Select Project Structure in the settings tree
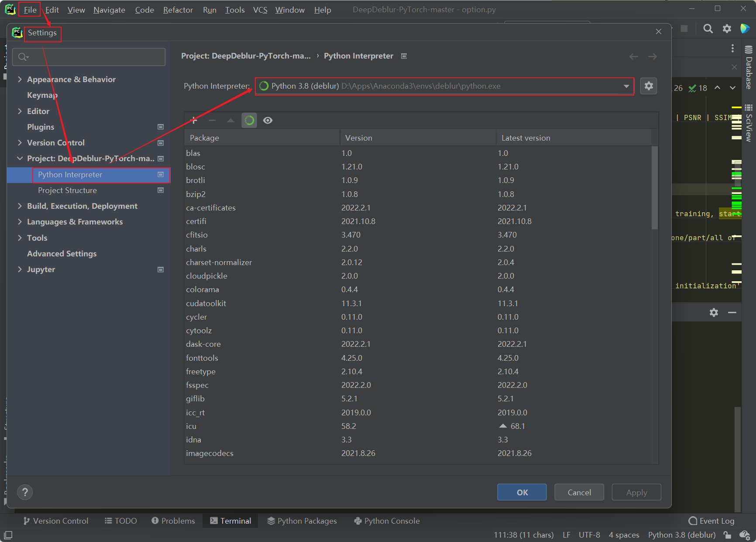Screen dimensions: 756x542 coord(67,190)
